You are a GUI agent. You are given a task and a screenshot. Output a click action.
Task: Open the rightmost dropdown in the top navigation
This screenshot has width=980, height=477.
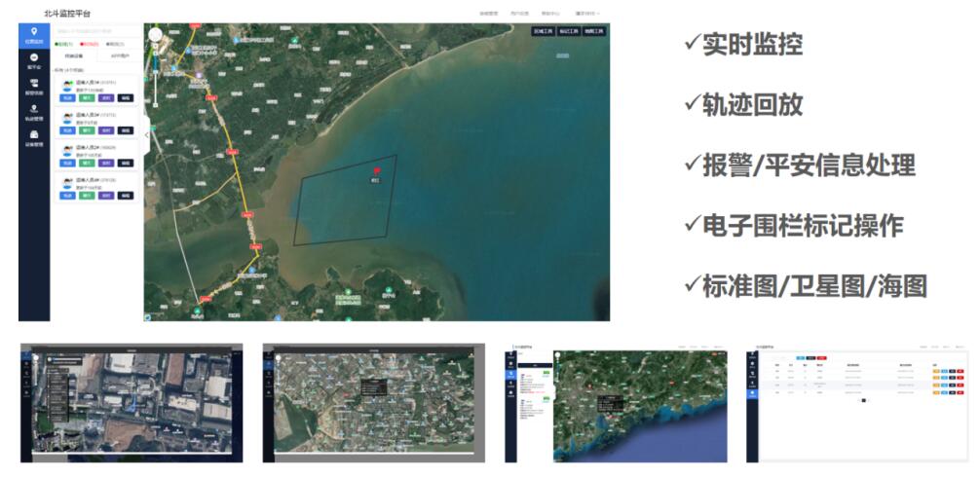[587, 14]
